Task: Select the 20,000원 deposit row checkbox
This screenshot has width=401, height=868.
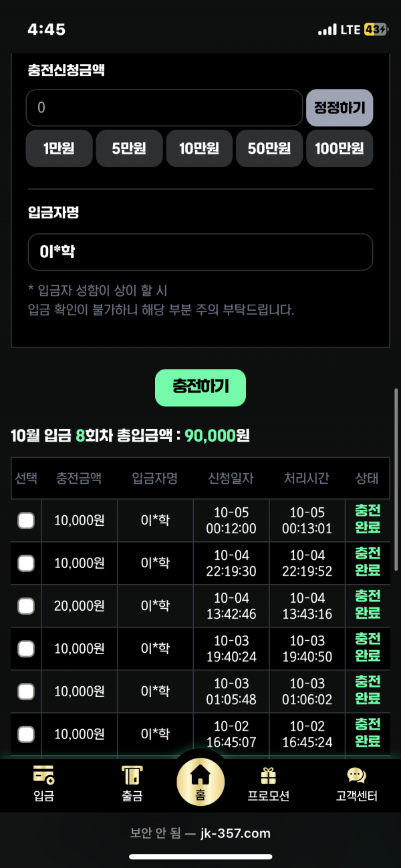Action: tap(26, 606)
